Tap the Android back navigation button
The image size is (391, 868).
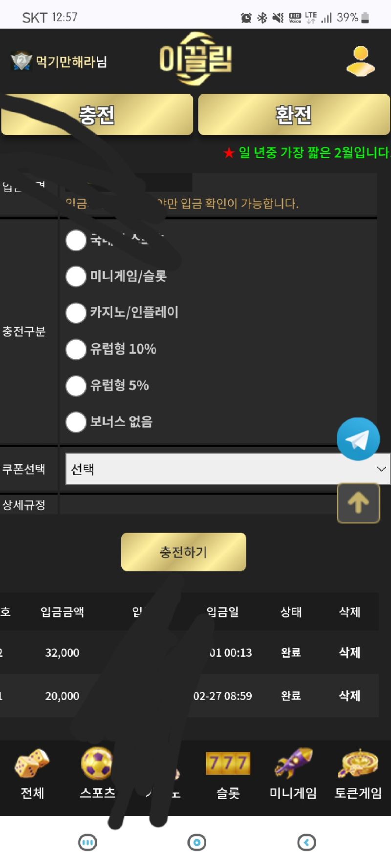[x=306, y=842]
